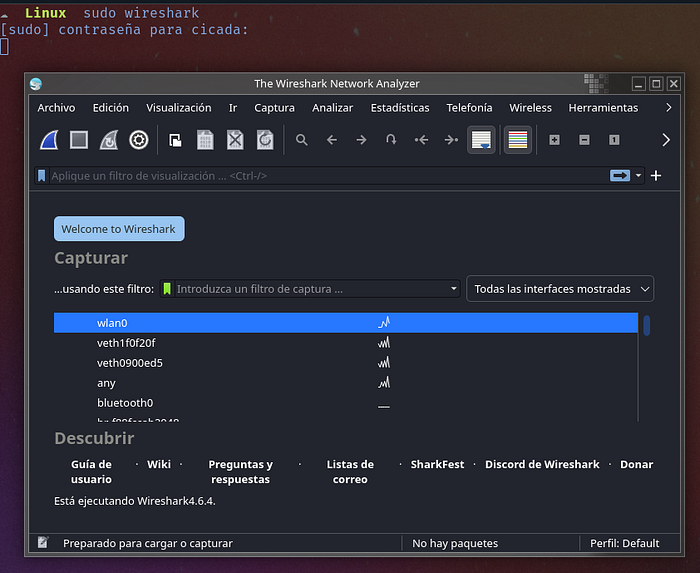Screen dimensions: 700x573
Task: Go to a specific packet icon
Action: point(391,140)
